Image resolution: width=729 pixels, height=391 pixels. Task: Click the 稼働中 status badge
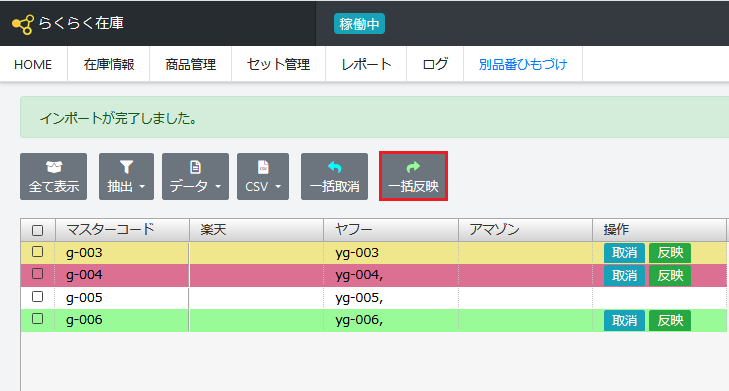(359, 24)
